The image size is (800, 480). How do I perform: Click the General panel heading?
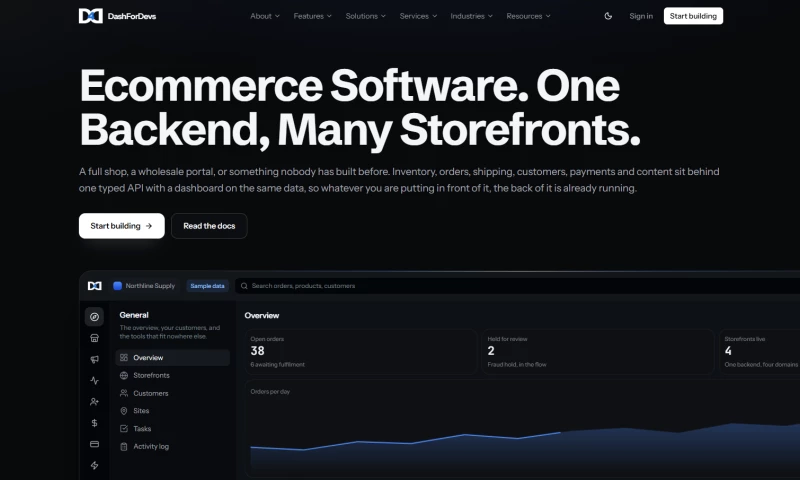134,315
